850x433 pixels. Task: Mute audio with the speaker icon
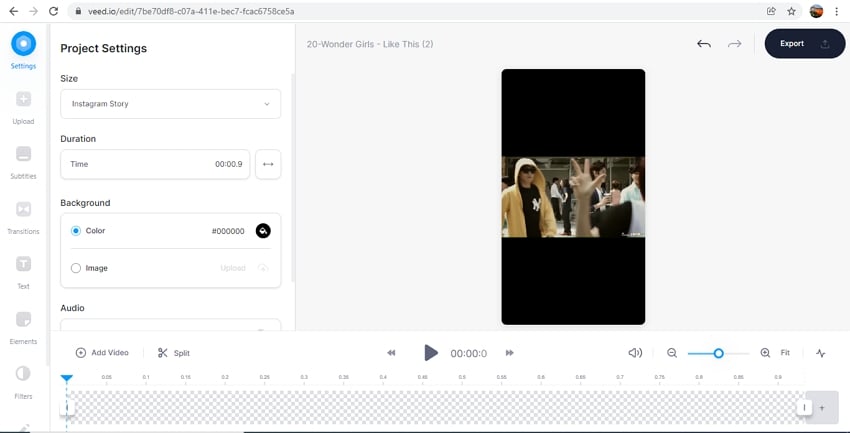click(x=635, y=353)
